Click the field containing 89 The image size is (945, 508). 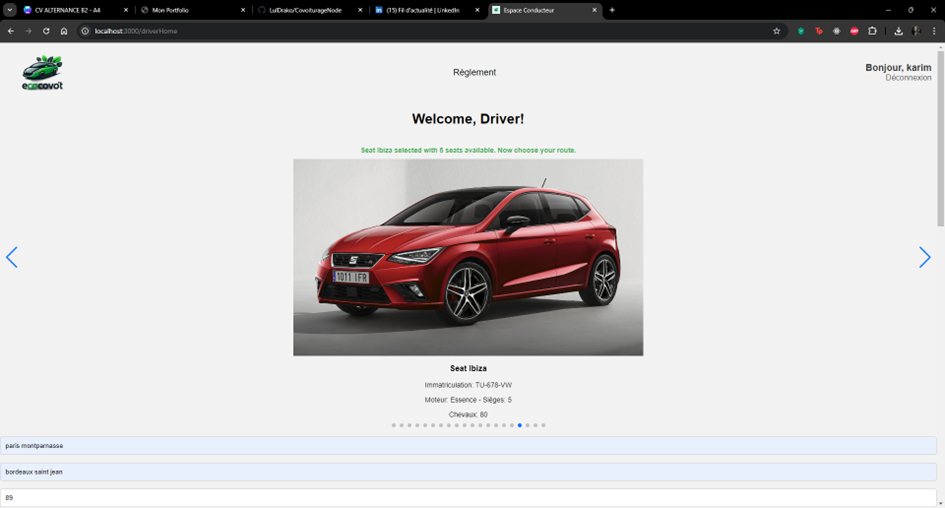(468, 498)
